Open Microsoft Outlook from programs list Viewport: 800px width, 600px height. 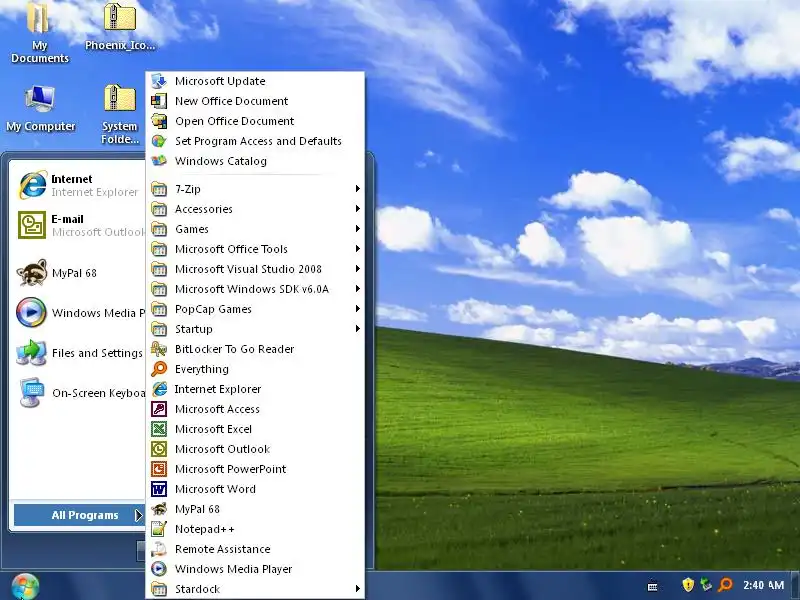pyautogui.click(x=255, y=449)
